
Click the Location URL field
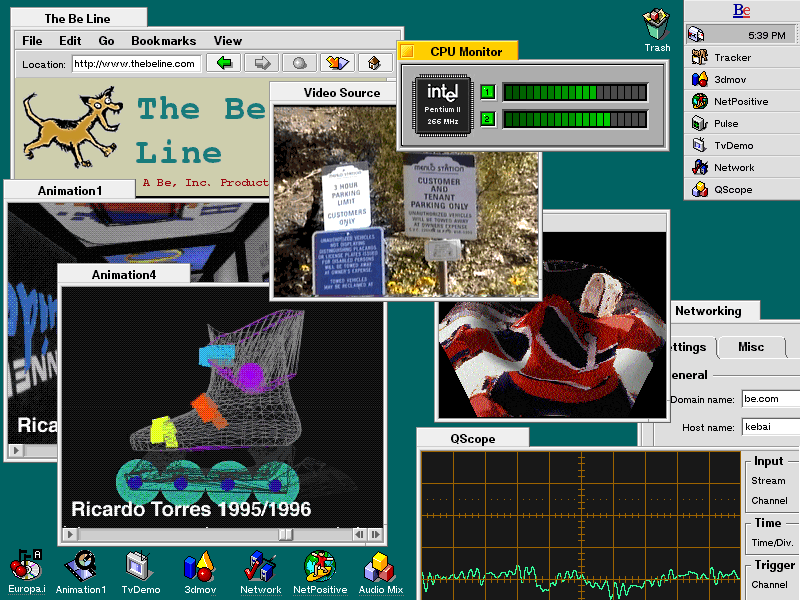point(136,64)
